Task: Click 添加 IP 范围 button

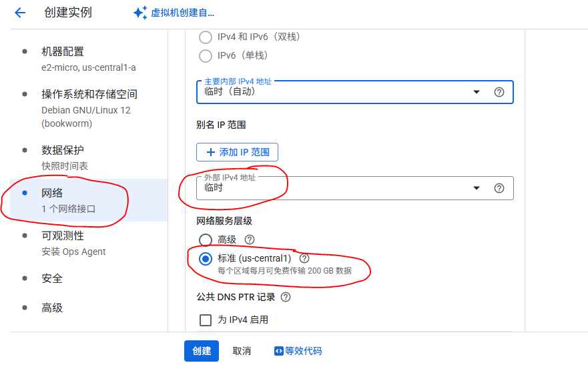Action: (237, 152)
